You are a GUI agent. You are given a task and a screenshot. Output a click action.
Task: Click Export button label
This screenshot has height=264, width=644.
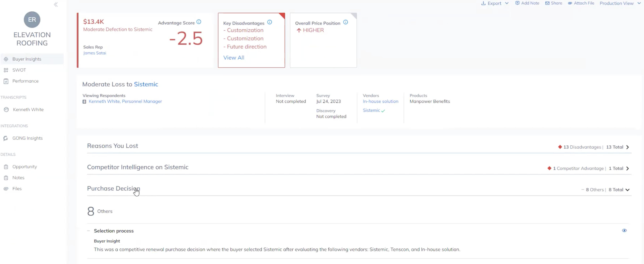tap(494, 3)
